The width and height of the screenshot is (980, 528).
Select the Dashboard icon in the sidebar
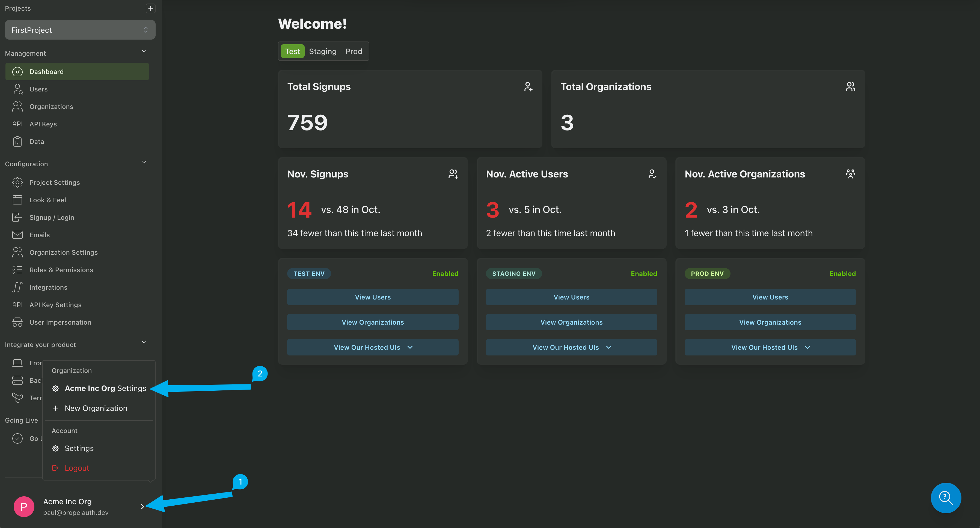tap(17, 72)
